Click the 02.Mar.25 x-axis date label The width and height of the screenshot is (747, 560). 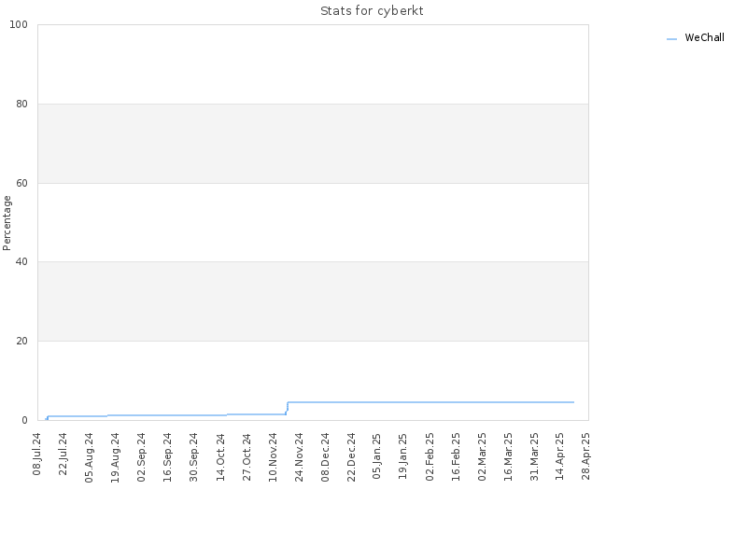point(482,456)
